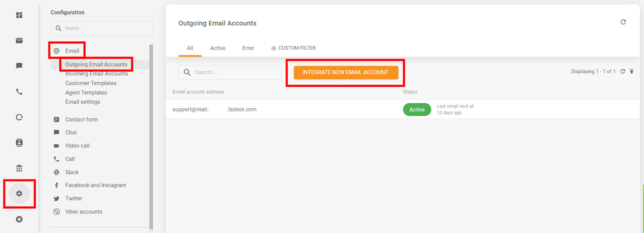Open the dashboard grid icon in sidebar
This screenshot has height=233, width=644.
(x=19, y=15)
